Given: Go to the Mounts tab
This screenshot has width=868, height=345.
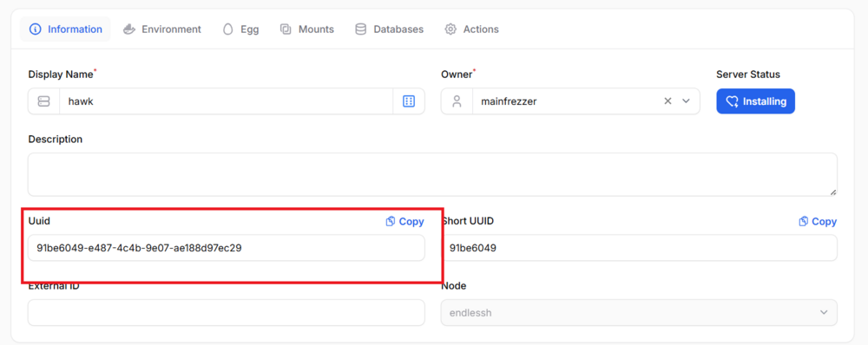Looking at the screenshot, I should pos(307,29).
